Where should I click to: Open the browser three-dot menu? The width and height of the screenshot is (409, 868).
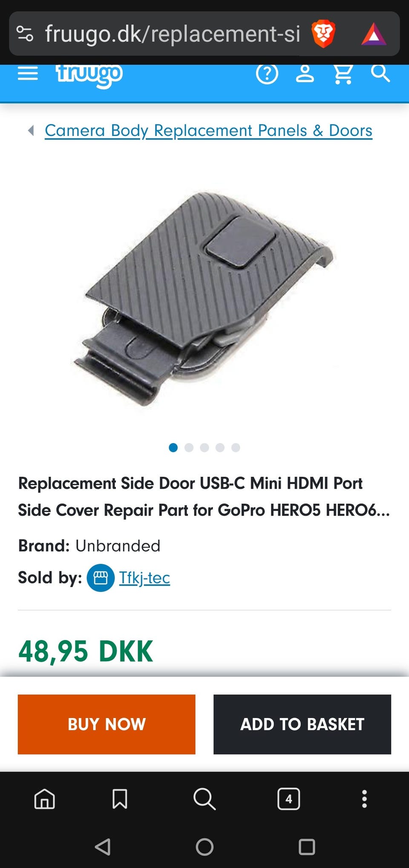364,799
